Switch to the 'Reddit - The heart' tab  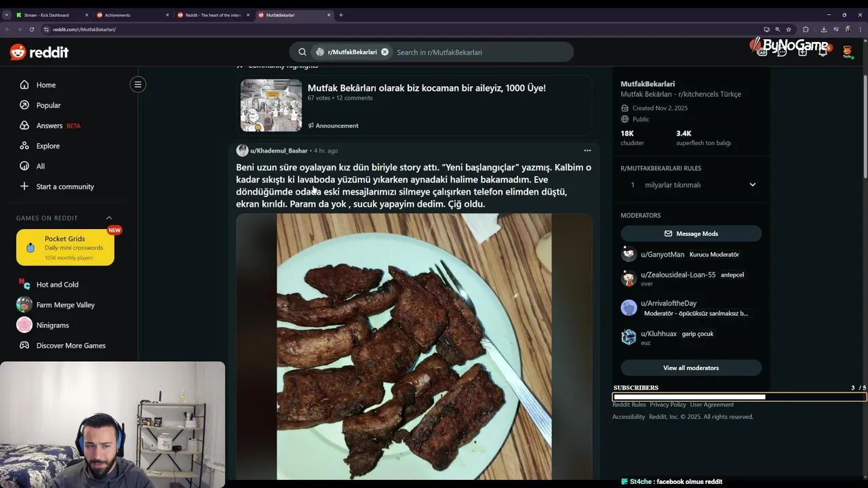click(x=213, y=15)
